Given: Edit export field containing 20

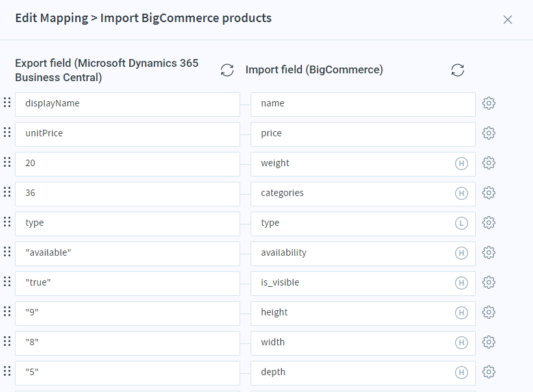Looking at the screenshot, I should (127, 164).
